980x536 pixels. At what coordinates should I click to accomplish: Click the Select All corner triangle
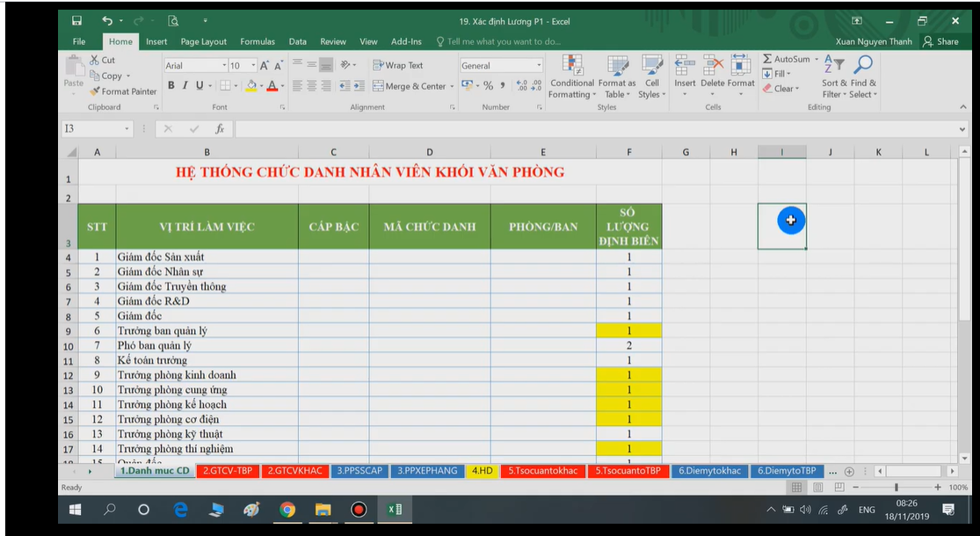coord(71,152)
